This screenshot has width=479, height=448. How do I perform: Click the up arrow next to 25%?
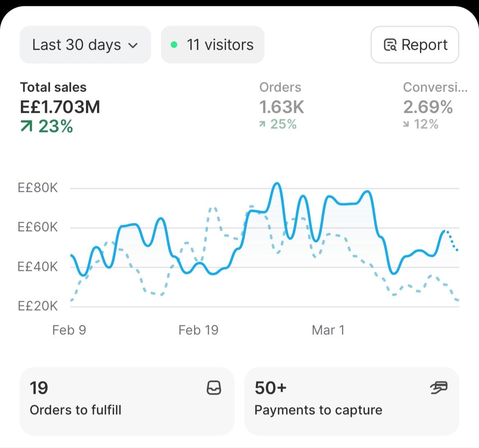pos(262,124)
